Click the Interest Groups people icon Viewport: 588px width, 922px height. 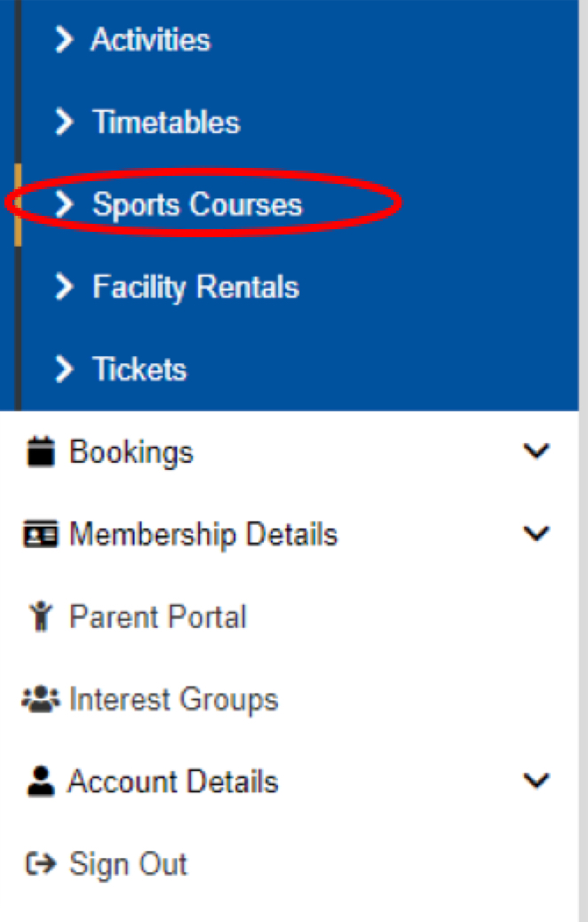click(x=41, y=699)
